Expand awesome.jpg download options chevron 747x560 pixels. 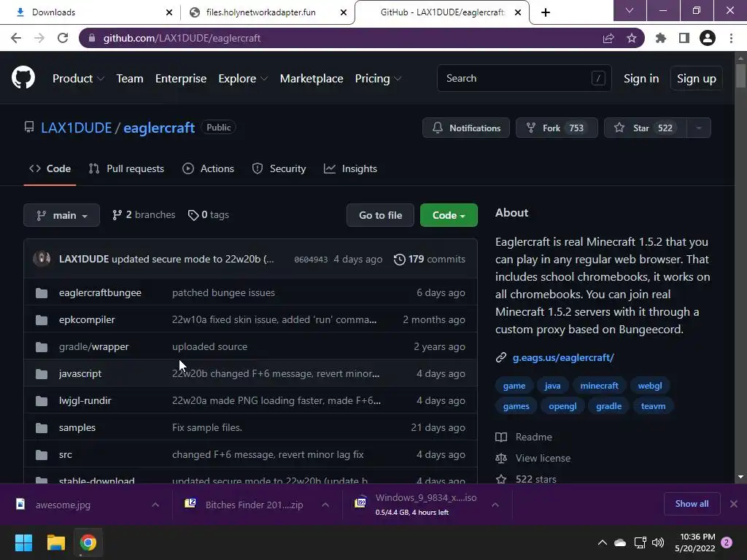click(x=155, y=505)
